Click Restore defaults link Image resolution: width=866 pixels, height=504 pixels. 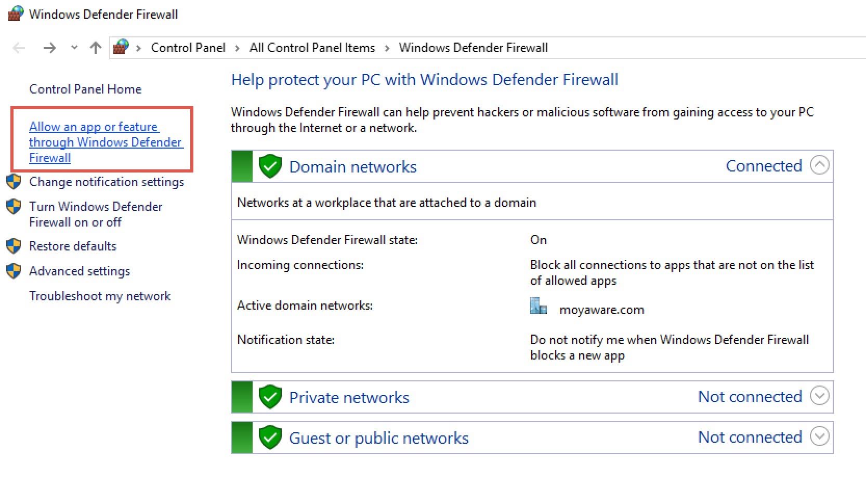pyautogui.click(x=73, y=246)
